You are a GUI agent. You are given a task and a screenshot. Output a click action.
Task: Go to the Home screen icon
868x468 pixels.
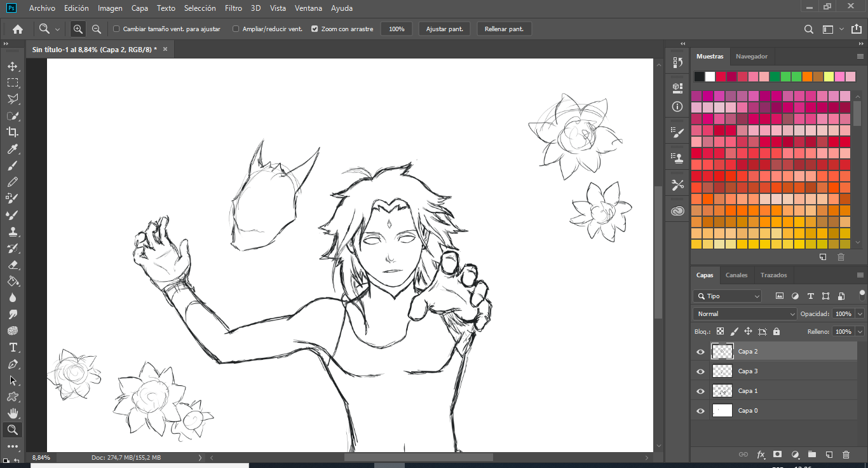tap(18, 29)
